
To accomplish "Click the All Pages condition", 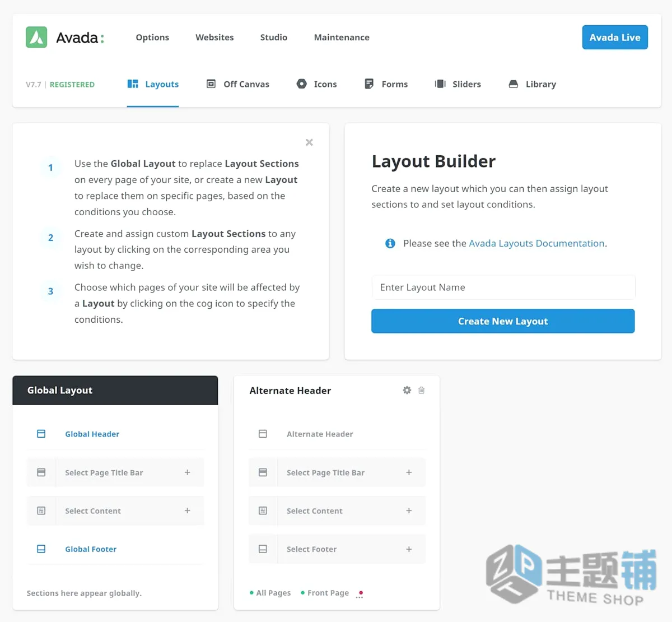I will click(x=270, y=593).
